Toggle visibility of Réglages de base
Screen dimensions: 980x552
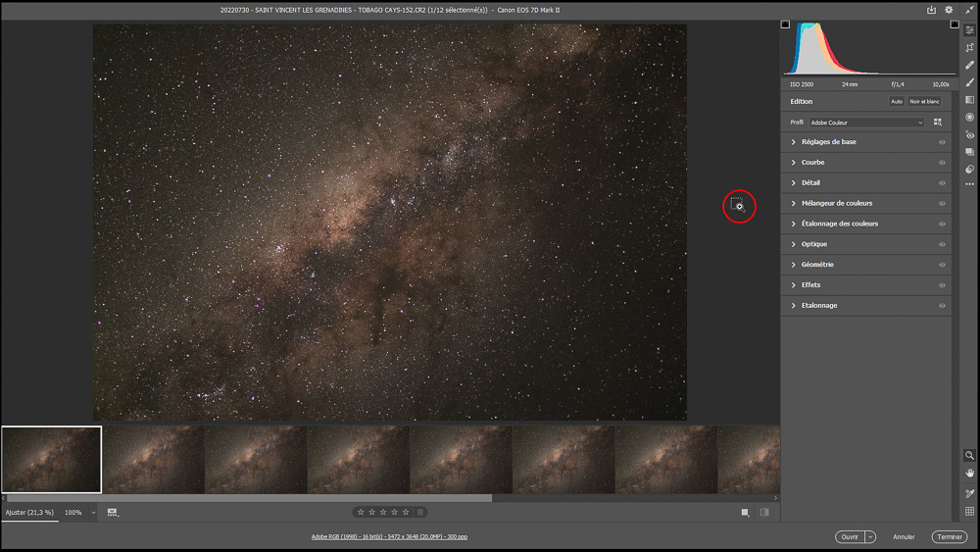[942, 142]
